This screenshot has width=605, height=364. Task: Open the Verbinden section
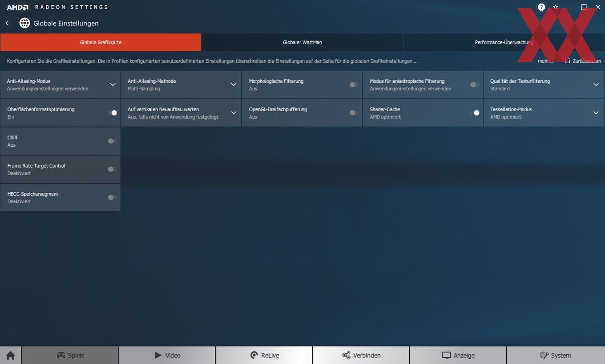click(361, 355)
